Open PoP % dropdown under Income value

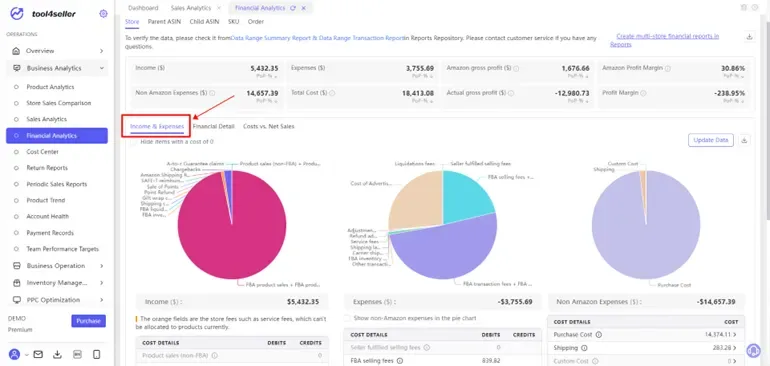[x=267, y=76]
